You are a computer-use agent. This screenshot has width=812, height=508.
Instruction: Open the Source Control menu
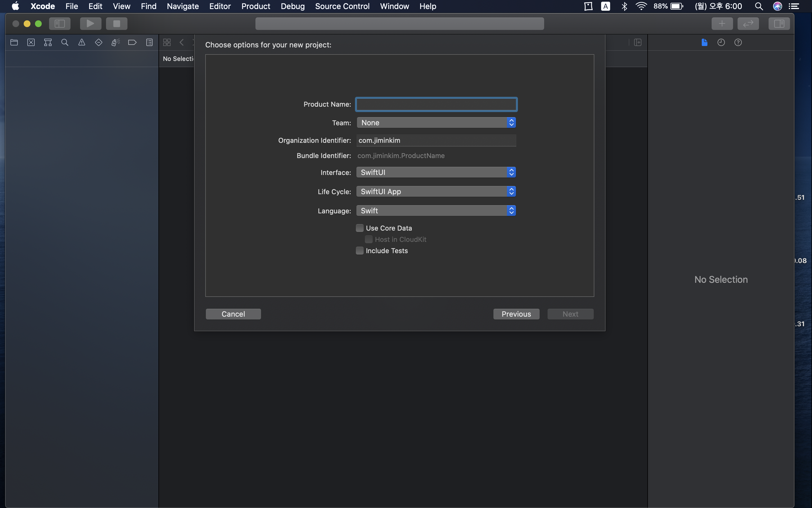342,6
